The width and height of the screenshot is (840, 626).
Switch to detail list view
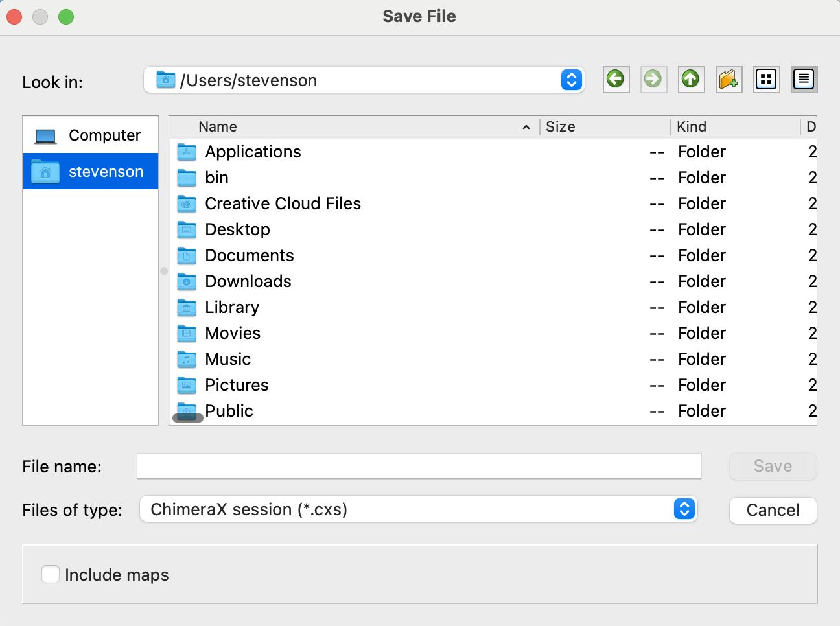coord(804,80)
